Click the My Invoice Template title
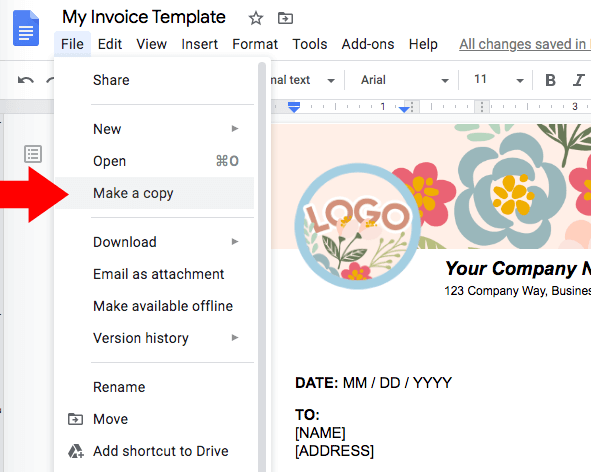Screen dimensions: 591x472 [144, 17]
